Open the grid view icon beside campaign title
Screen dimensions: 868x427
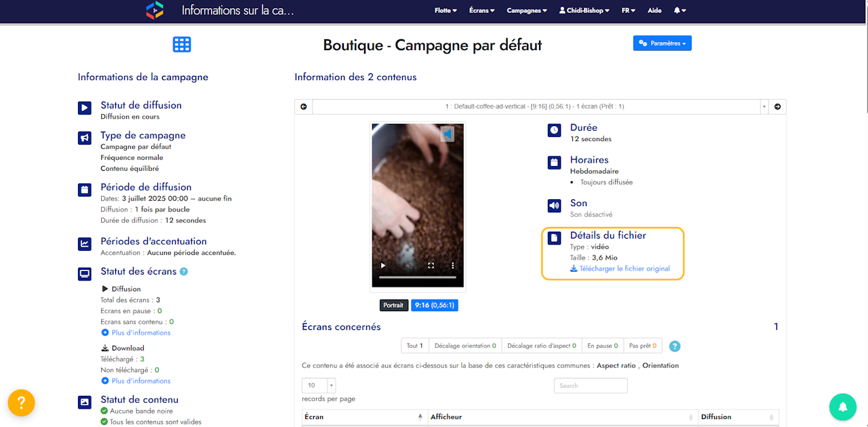point(182,45)
